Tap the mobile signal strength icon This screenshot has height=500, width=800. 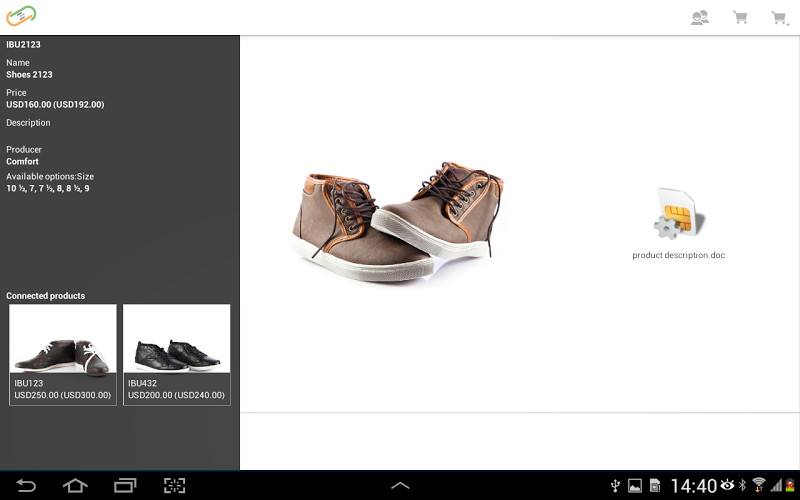tap(776, 485)
